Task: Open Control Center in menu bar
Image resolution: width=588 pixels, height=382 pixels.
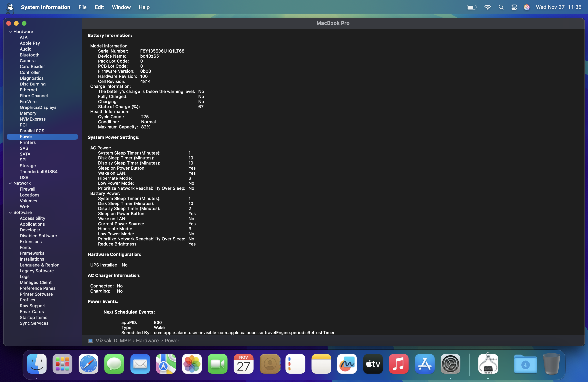Action: (514, 7)
